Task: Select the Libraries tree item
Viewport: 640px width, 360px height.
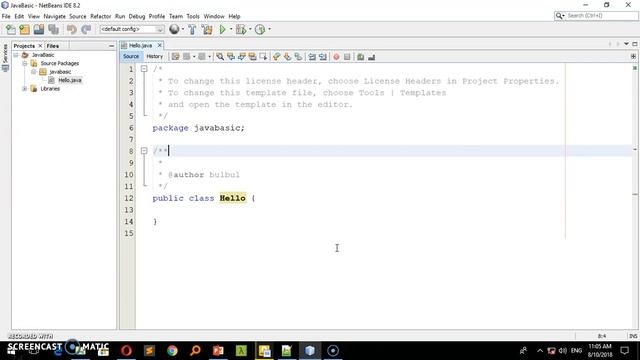Action: tap(50, 89)
